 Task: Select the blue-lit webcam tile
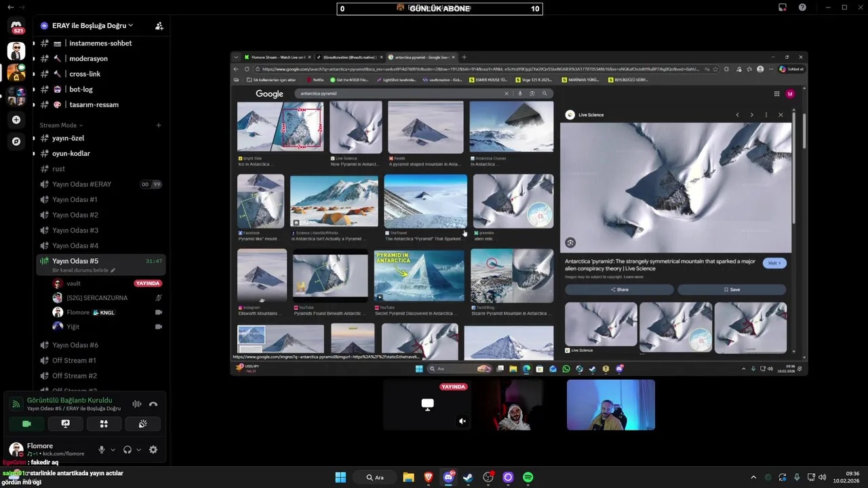(x=611, y=405)
